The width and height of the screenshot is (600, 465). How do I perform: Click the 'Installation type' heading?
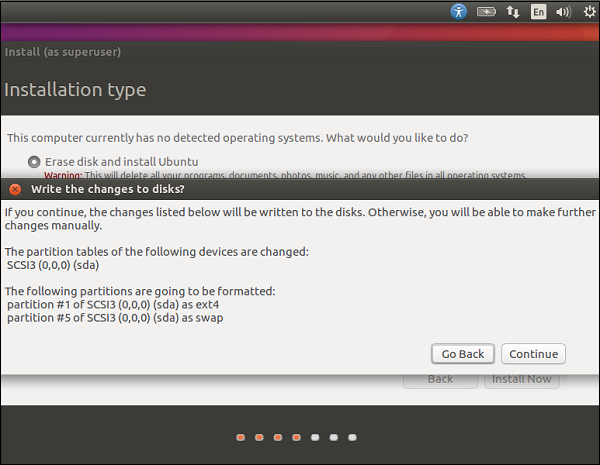[75, 90]
